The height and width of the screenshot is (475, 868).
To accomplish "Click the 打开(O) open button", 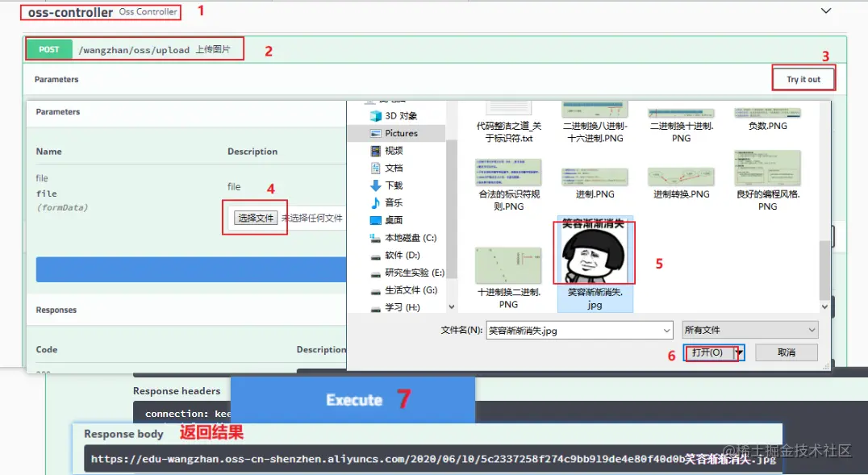I will [x=707, y=352].
